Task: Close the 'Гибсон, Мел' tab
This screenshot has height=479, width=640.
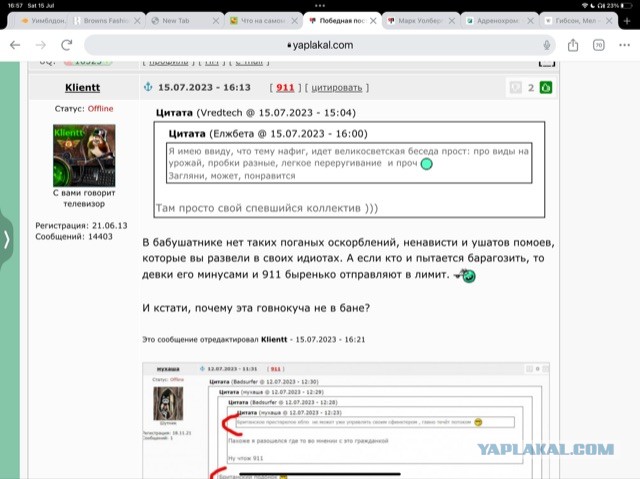Action: coord(609,21)
